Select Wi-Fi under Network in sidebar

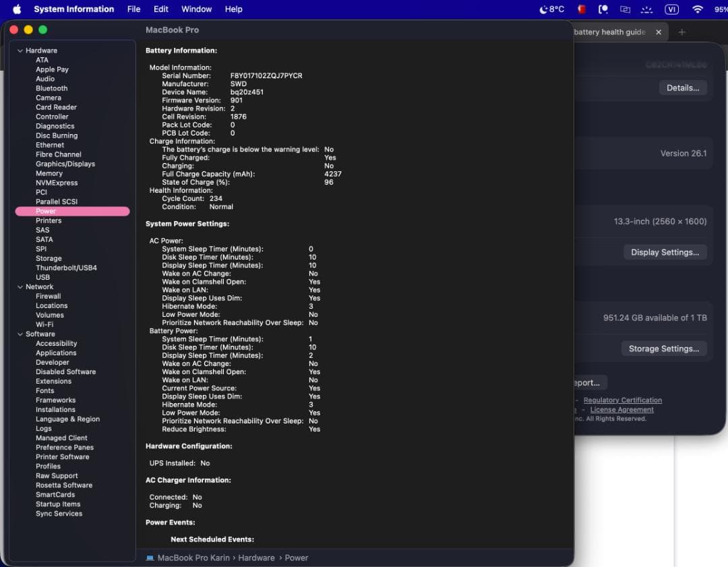click(44, 324)
